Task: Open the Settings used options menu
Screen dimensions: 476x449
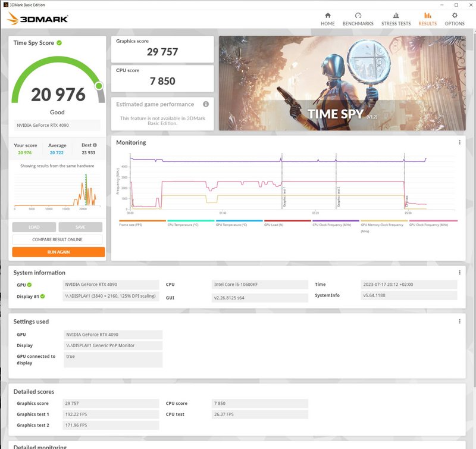Action: pyautogui.click(x=459, y=322)
